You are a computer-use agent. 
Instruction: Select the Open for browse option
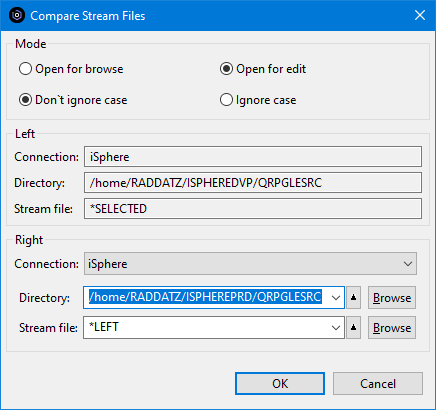tap(71, 69)
